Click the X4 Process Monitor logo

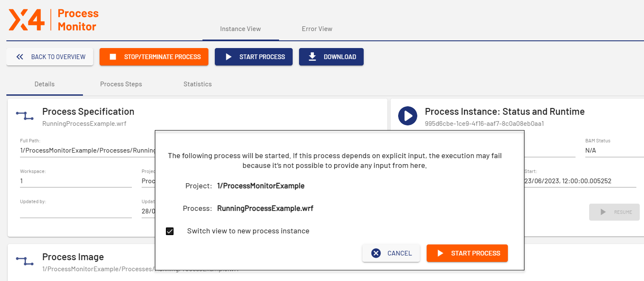(x=54, y=20)
